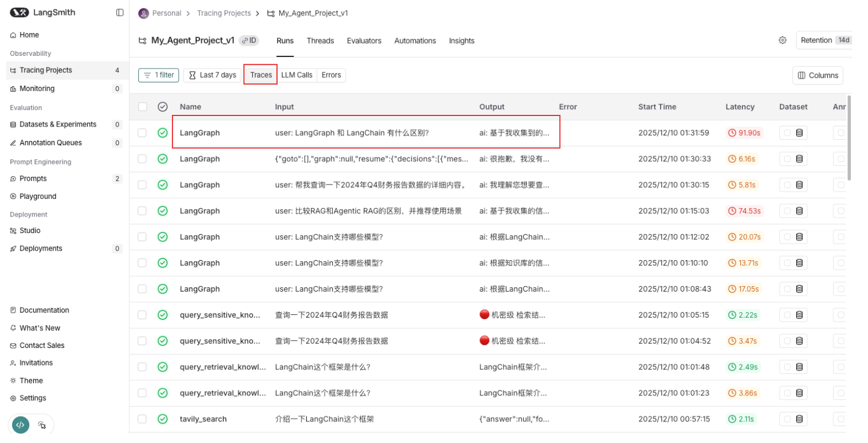Click the select-all status circle icon in header

(163, 107)
